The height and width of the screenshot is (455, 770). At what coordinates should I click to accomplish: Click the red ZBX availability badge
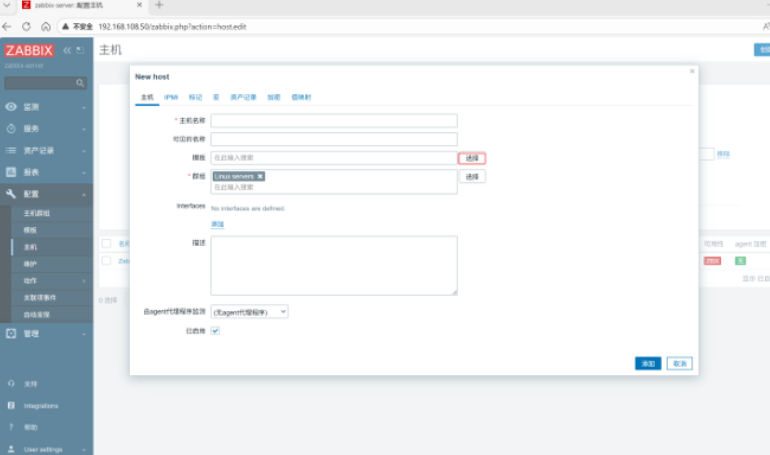(713, 261)
